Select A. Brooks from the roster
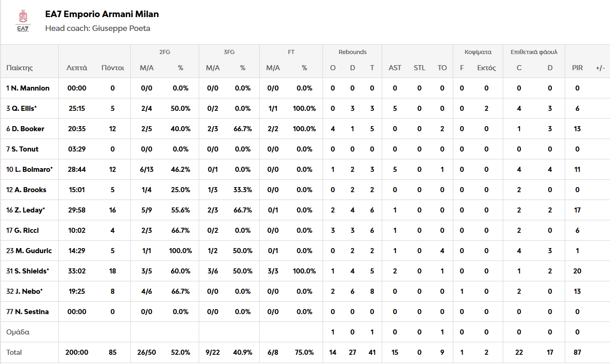Screen dimensions: 610x364 click(26, 190)
